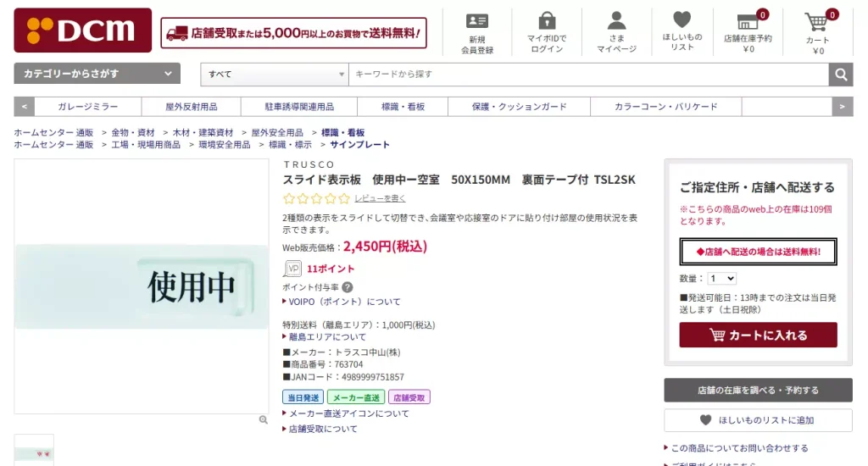The width and height of the screenshot is (868, 466).
Task: Click 店舗の在庫を調べる・予約する button
Action: coord(758,391)
